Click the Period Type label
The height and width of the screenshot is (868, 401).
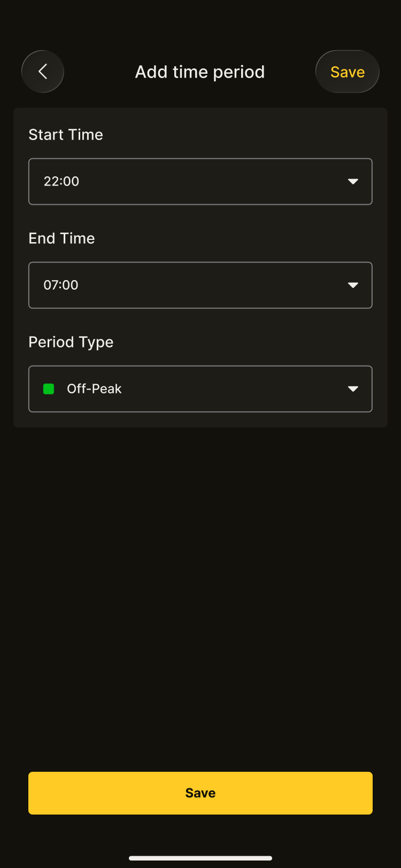pyautogui.click(x=71, y=342)
